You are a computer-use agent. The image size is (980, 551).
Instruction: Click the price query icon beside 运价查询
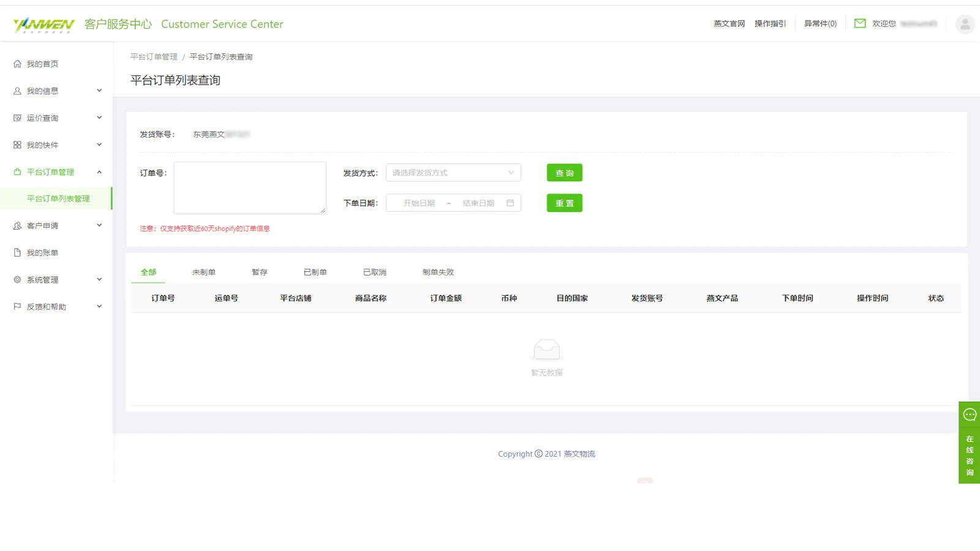click(17, 118)
